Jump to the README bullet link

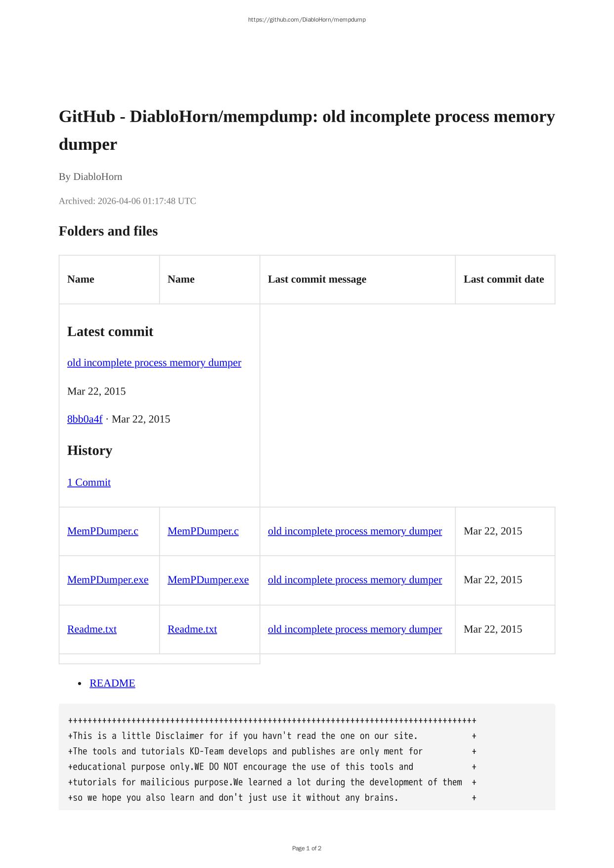[112, 683]
